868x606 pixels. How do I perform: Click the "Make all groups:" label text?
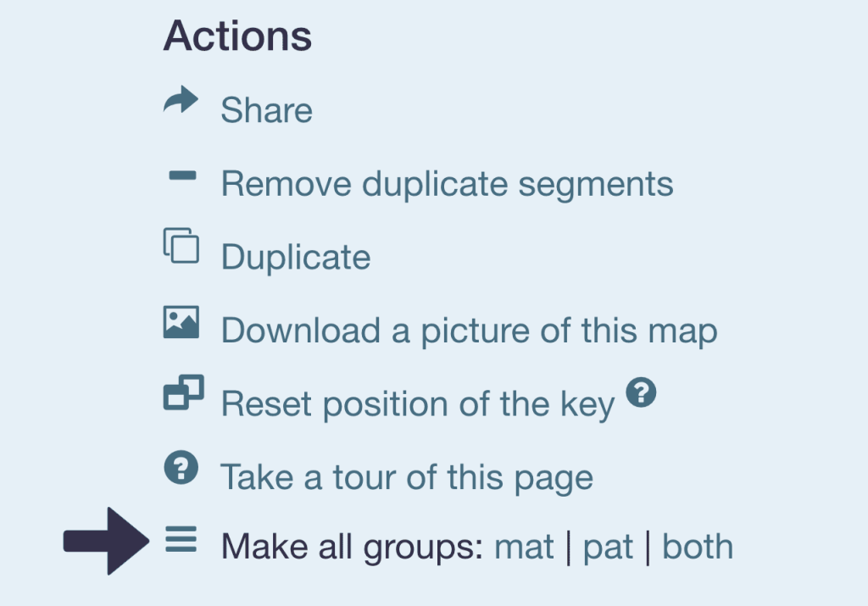click(352, 548)
